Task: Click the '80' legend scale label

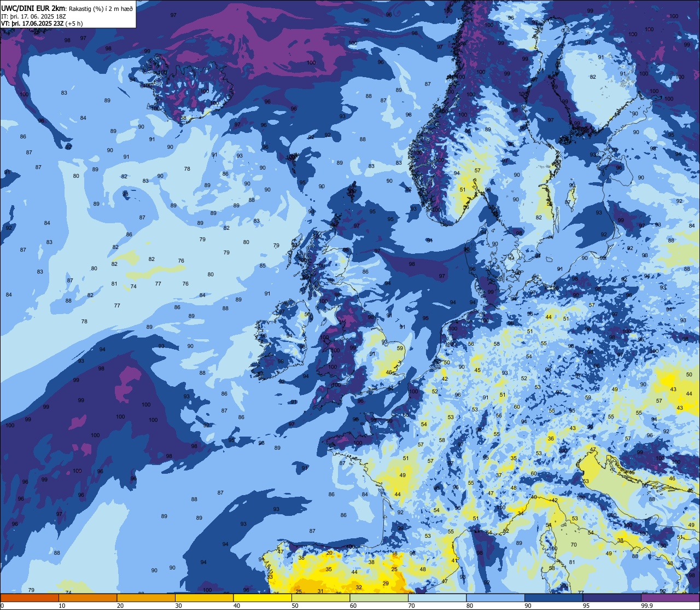Action: click(470, 606)
